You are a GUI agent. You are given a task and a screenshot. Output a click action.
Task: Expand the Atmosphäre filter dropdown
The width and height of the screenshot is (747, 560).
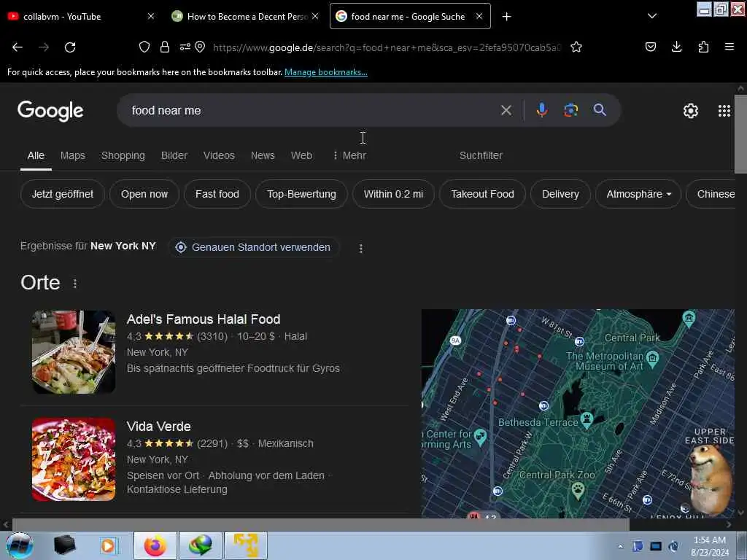coord(638,194)
